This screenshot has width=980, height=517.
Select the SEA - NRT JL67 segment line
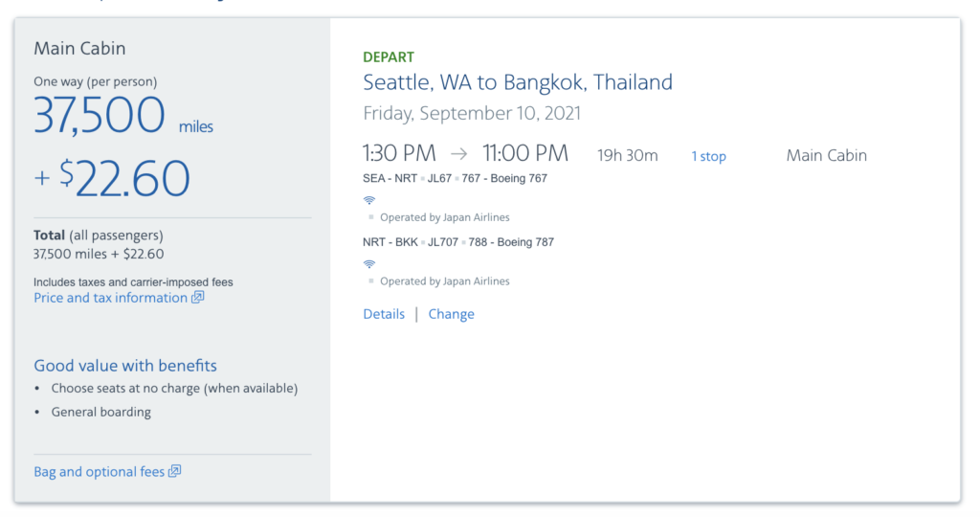coord(455,178)
